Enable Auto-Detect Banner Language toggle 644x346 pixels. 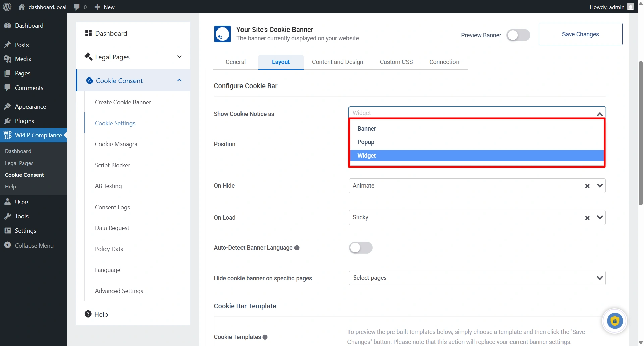coord(361,248)
